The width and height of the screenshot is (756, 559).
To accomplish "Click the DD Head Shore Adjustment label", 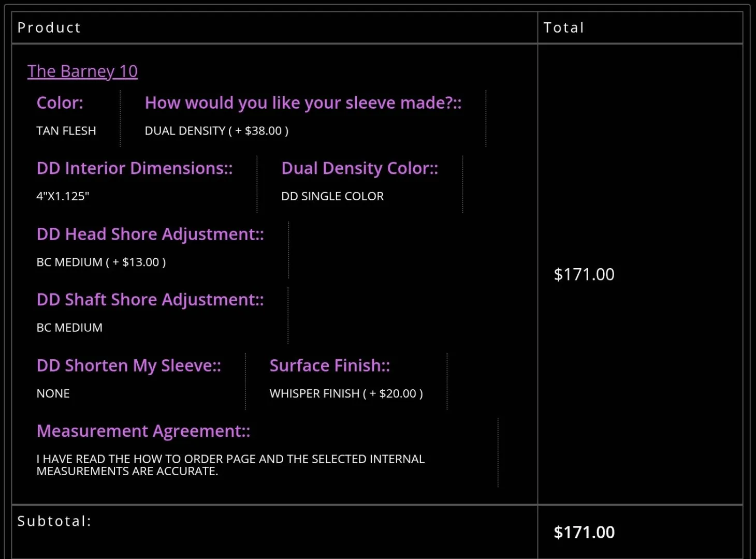I will [150, 234].
